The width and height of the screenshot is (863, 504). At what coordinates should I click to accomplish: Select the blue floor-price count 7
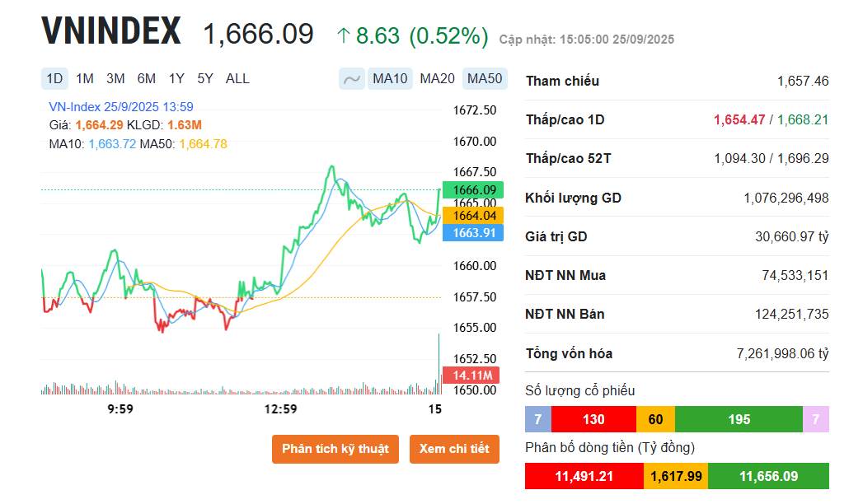537,419
